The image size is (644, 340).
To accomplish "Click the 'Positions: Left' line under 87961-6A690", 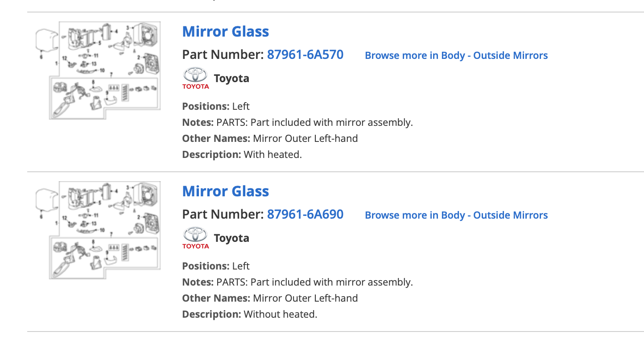I will (216, 266).
